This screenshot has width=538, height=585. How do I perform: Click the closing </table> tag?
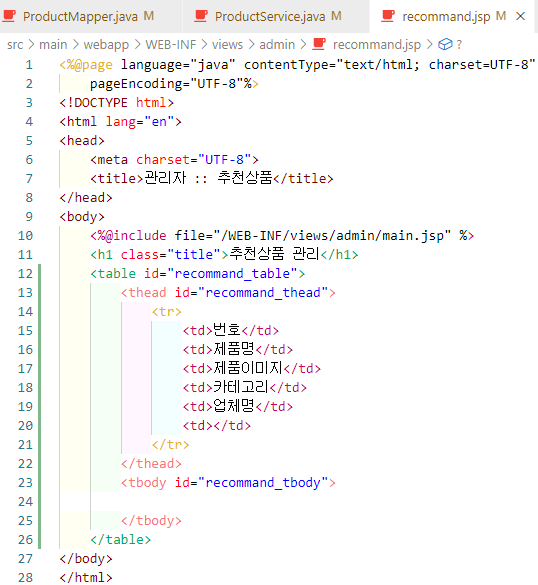pos(121,540)
